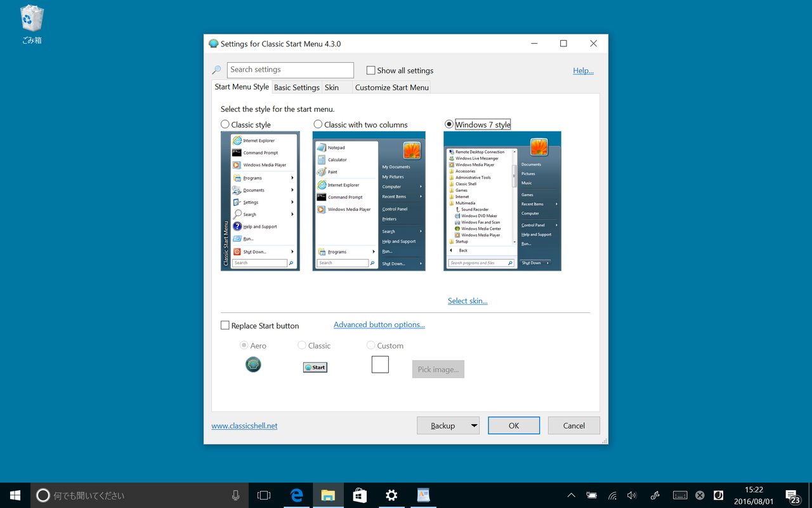Click the Classic Start button sample image
This screenshot has height=508, width=812.
tap(315, 366)
